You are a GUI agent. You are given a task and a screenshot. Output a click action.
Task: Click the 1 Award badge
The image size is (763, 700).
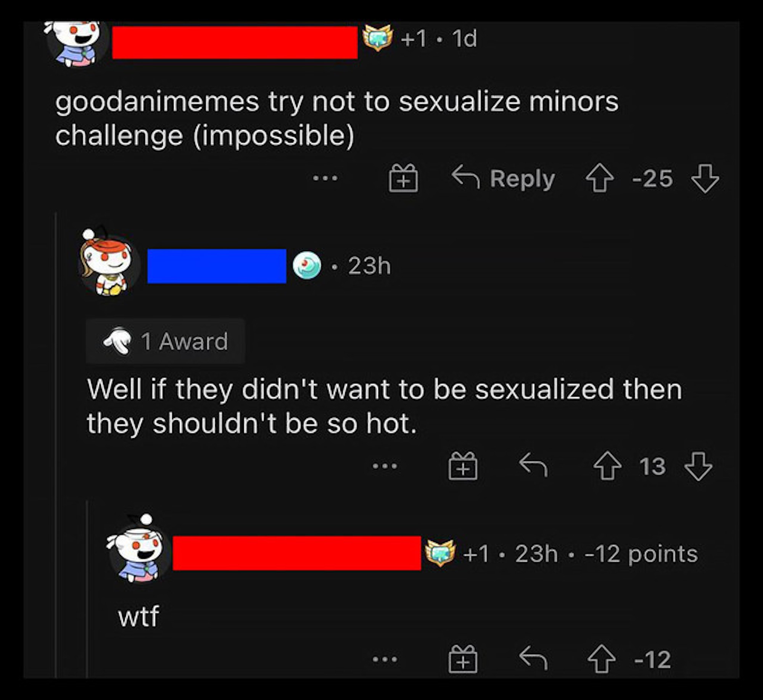(165, 341)
